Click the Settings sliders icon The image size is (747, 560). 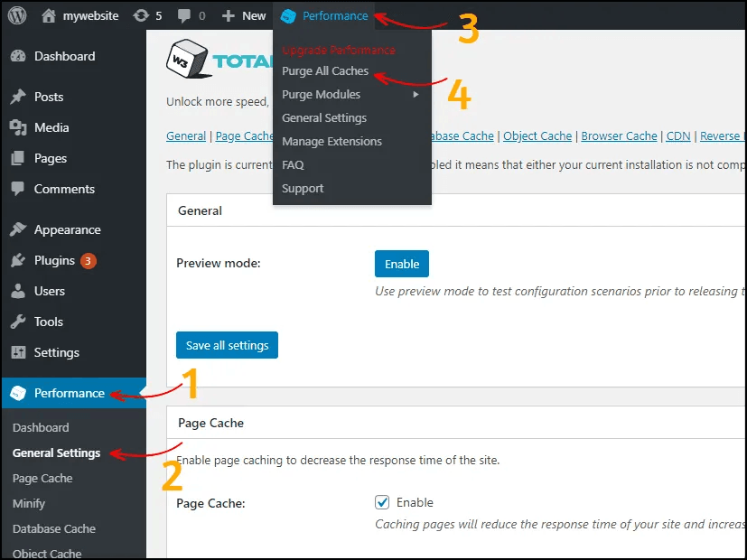(x=18, y=352)
